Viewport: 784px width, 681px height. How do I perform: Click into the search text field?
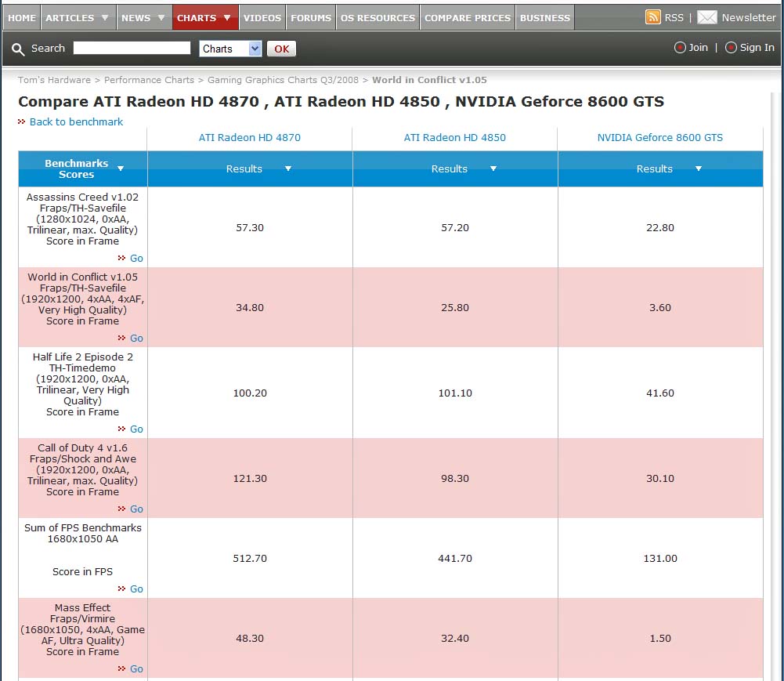point(132,48)
